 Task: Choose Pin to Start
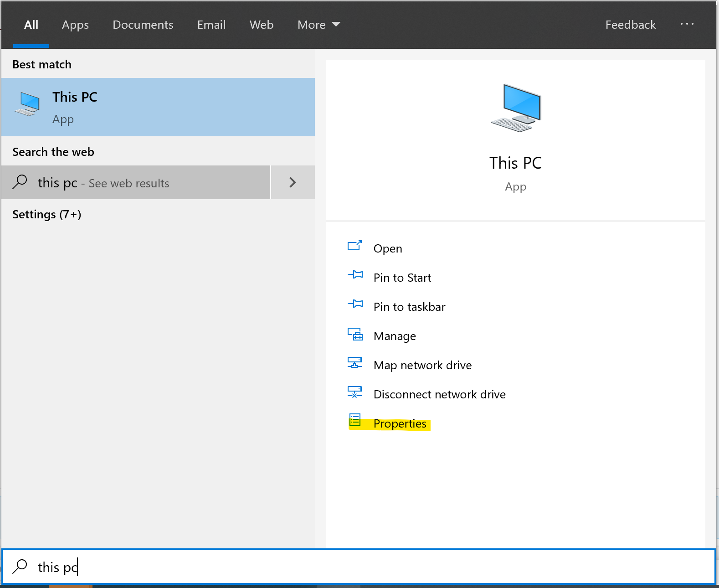[402, 278]
